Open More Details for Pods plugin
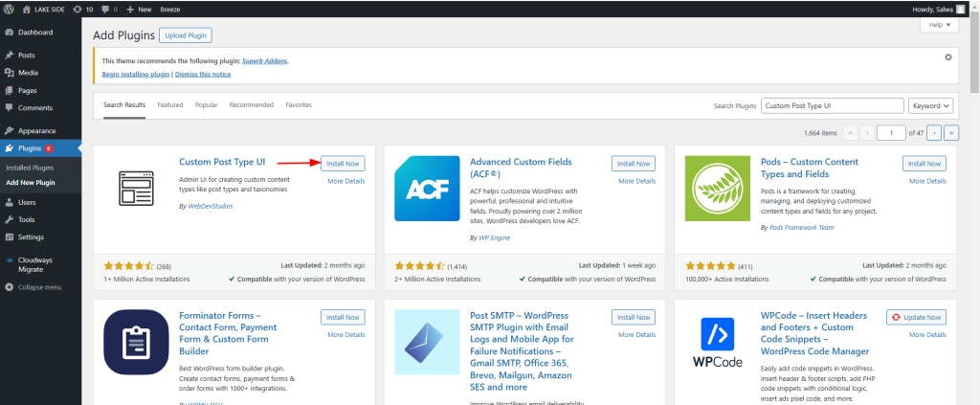This screenshot has height=405, width=980. coord(927,181)
